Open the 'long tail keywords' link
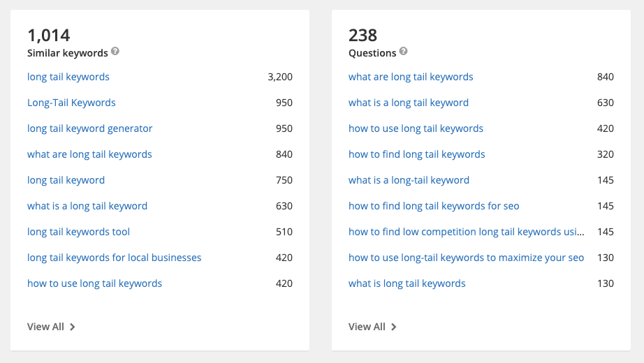The height and width of the screenshot is (363, 644). 68,77
